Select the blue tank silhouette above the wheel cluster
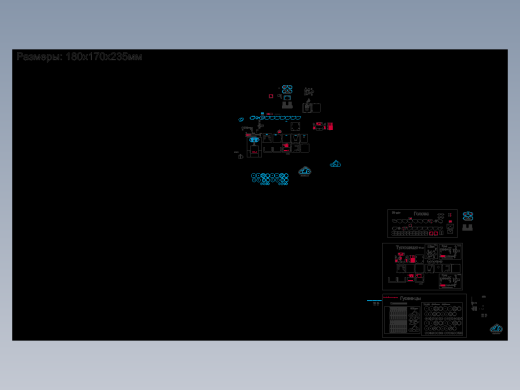Viewport: 520px width, 390px height. [x=305, y=171]
